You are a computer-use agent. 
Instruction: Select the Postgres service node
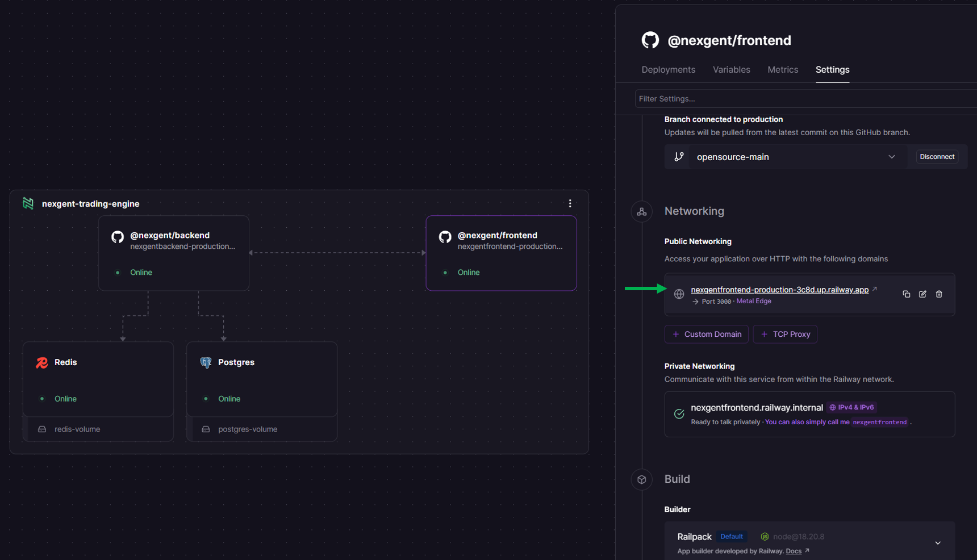pyautogui.click(x=261, y=379)
